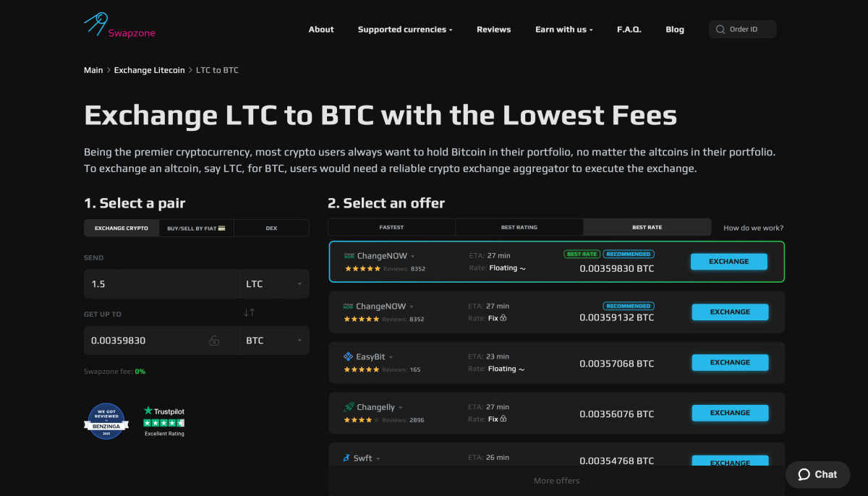Click the swap direction arrows icon

(250, 314)
